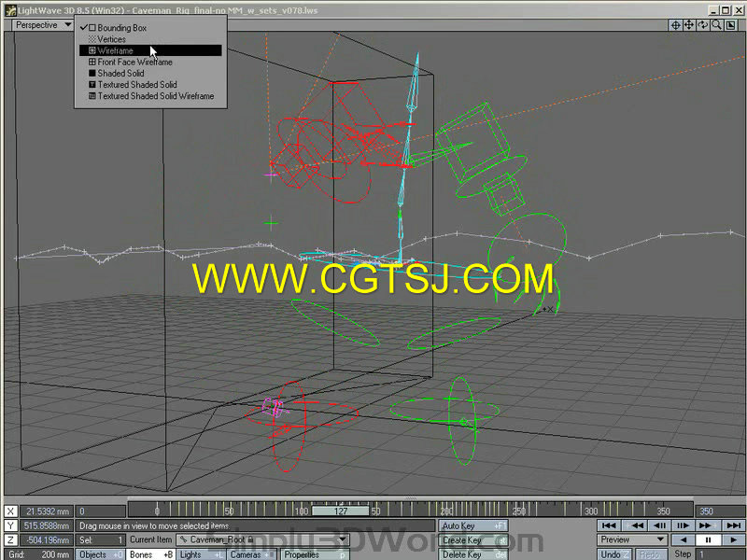Click the X position value field
Viewport: 747px width, 560px height.
click(46, 511)
